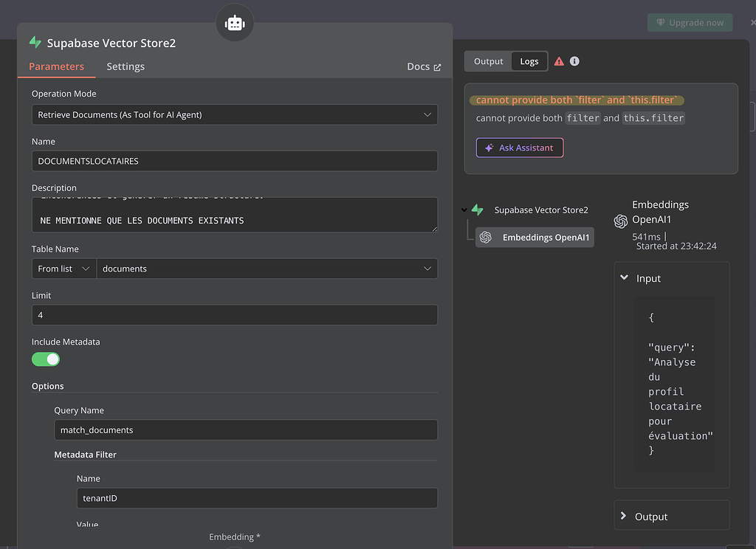Click the info icon beside the warning triangle
This screenshot has width=756, height=549.
575,61
